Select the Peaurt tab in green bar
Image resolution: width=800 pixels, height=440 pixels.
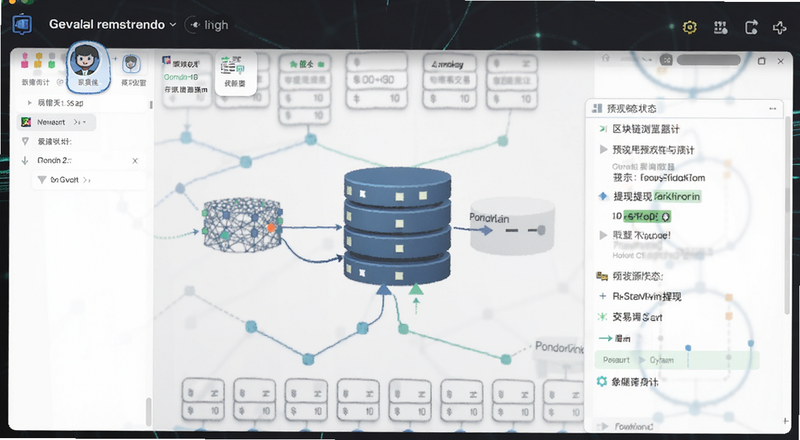click(x=616, y=360)
